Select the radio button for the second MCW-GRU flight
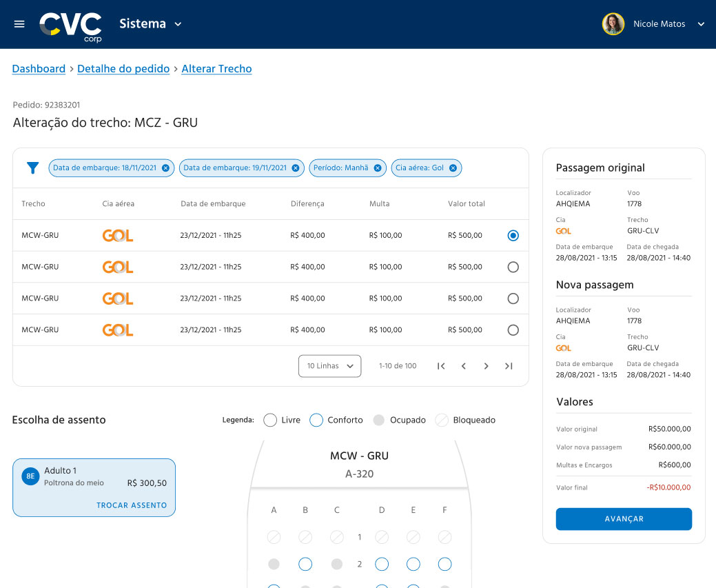 coord(513,267)
